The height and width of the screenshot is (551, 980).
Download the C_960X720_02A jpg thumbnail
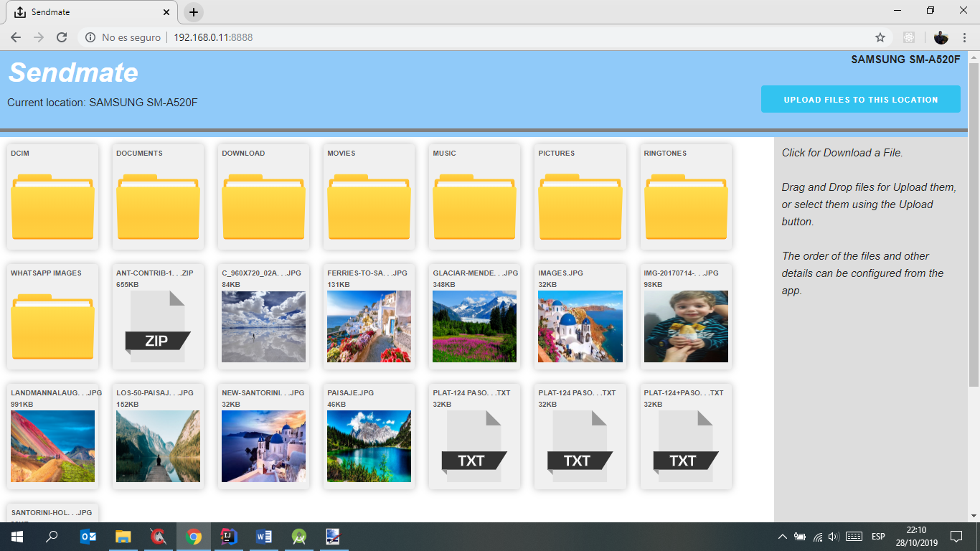(263, 317)
